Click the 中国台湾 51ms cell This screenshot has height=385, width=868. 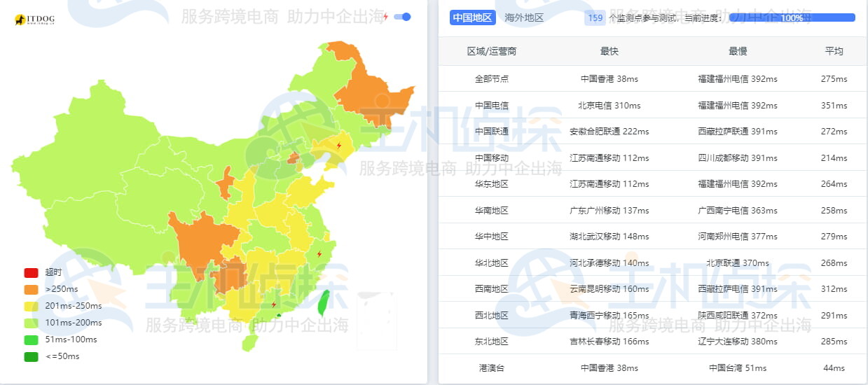tap(738, 368)
